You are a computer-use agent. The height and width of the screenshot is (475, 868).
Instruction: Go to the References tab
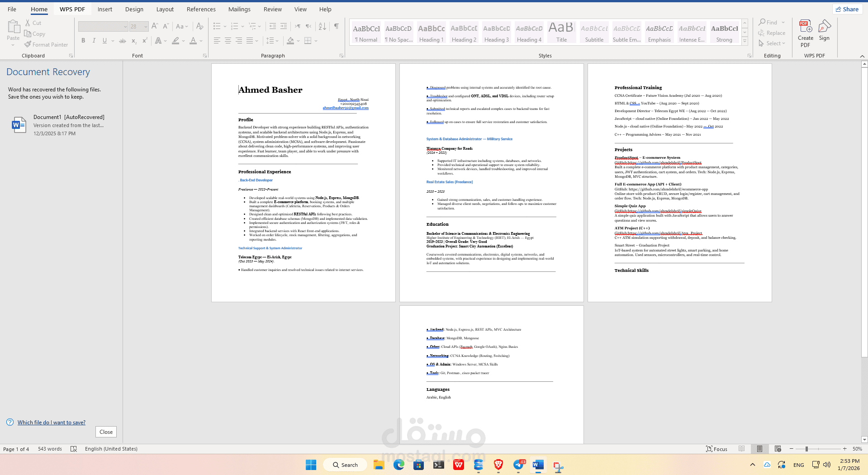pos(201,9)
